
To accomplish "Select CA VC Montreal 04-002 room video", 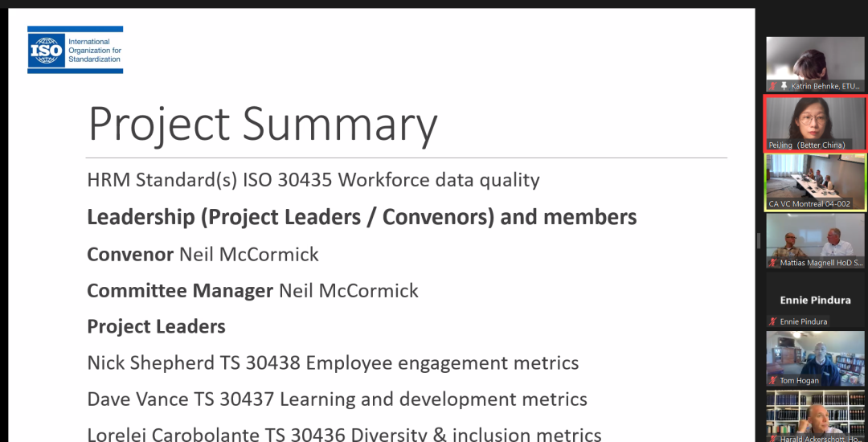I will 815,178.
